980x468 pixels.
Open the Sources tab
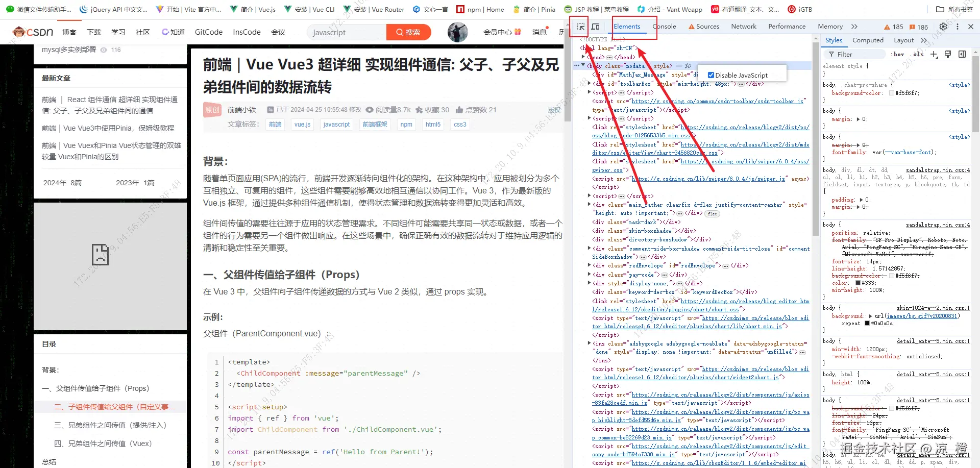[x=704, y=27]
